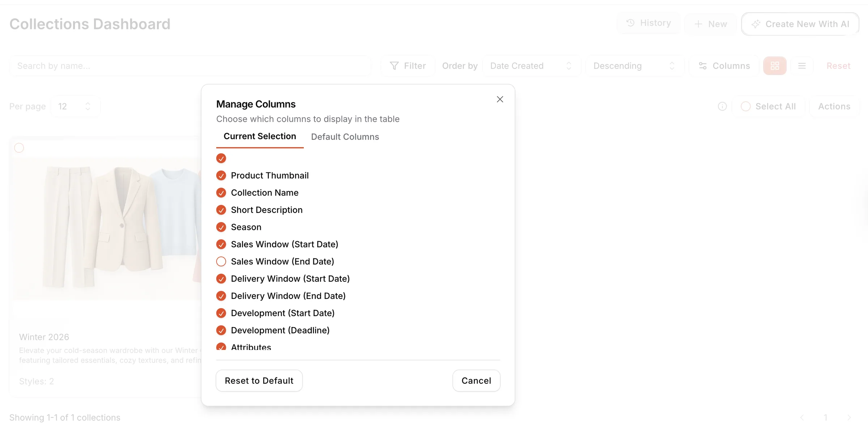Uncheck Delivery Window (End Date)
This screenshot has width=868, height=435.
pos(221,296)
